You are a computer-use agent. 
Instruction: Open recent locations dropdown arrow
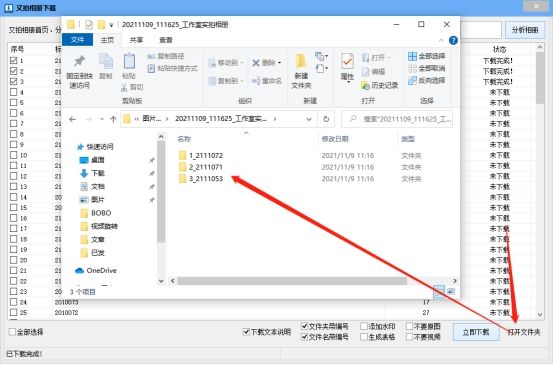[102, 120]
